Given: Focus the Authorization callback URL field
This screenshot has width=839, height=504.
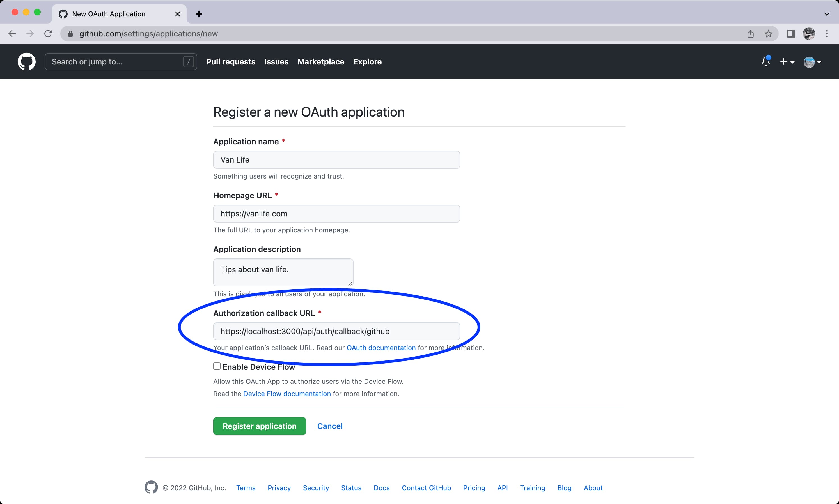Looking at the screenshot, I should (336, 331).
